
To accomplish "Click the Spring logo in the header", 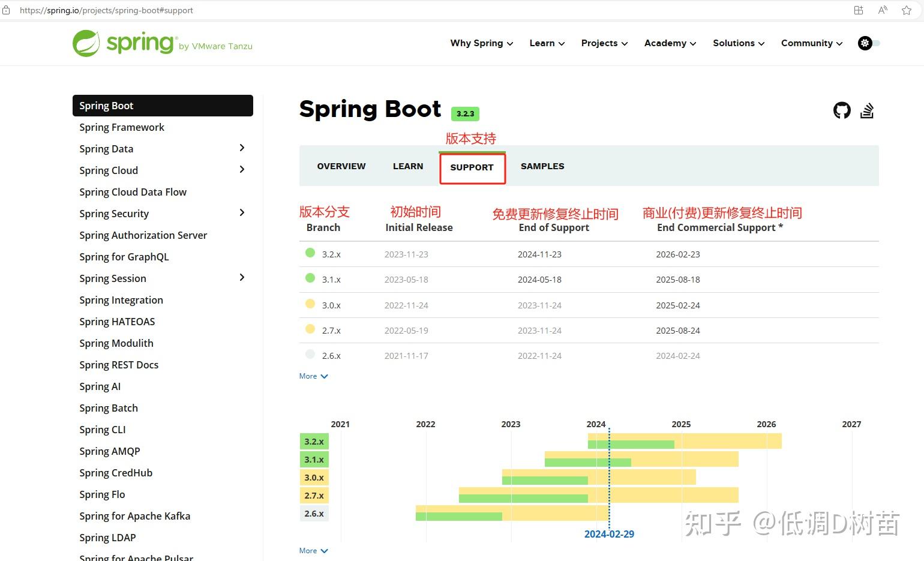I will 124,43.
